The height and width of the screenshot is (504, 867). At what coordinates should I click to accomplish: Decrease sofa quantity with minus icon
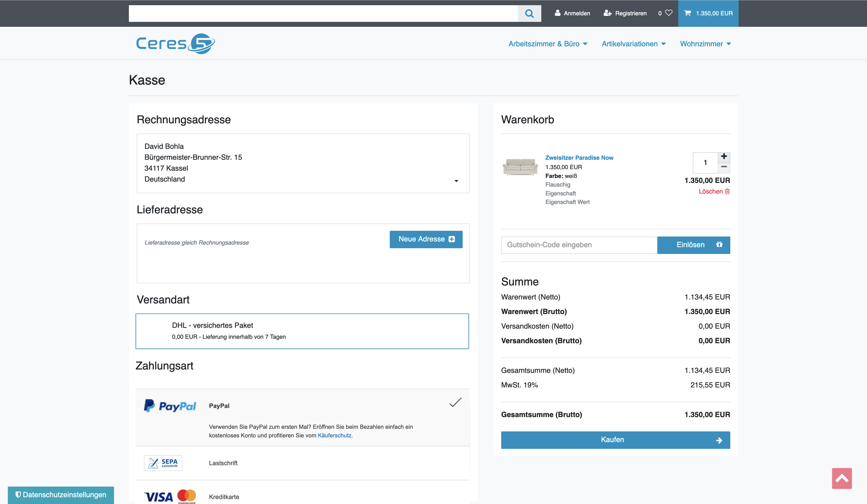click(x=724, y=167)
